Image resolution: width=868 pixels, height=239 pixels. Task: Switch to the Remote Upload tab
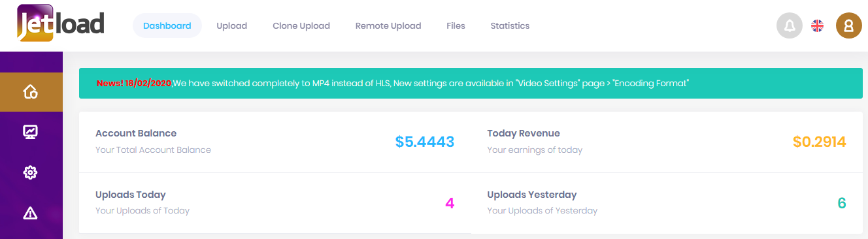pos(388,26)
